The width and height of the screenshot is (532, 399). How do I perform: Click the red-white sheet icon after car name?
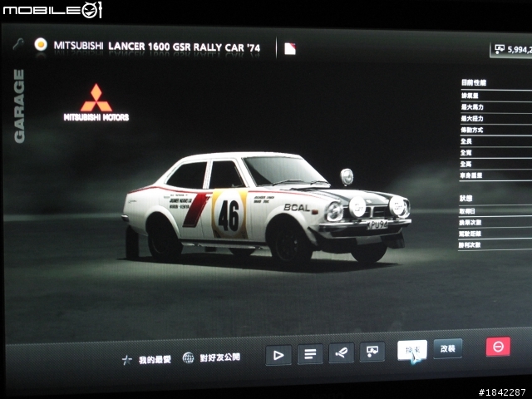290,48
